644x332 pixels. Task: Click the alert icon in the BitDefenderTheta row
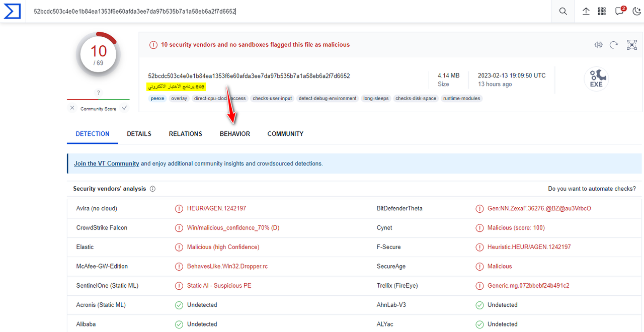click(x=479, y=208)
